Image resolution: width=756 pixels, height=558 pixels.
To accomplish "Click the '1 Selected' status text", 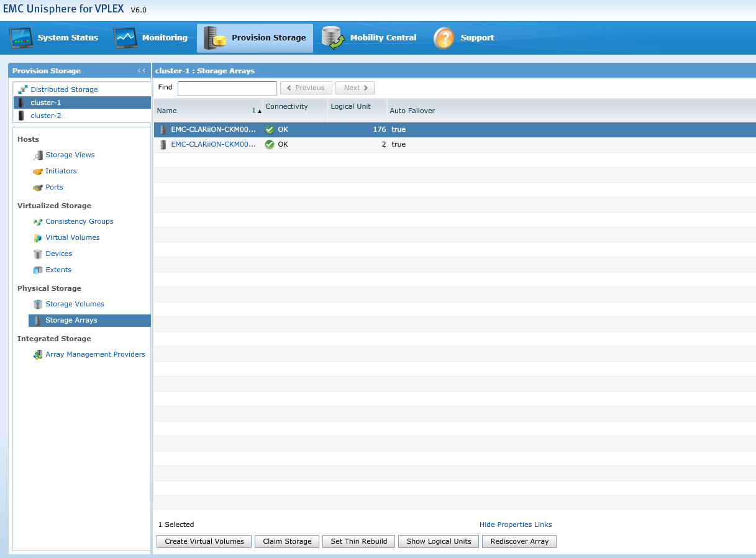I will (176, 524).
